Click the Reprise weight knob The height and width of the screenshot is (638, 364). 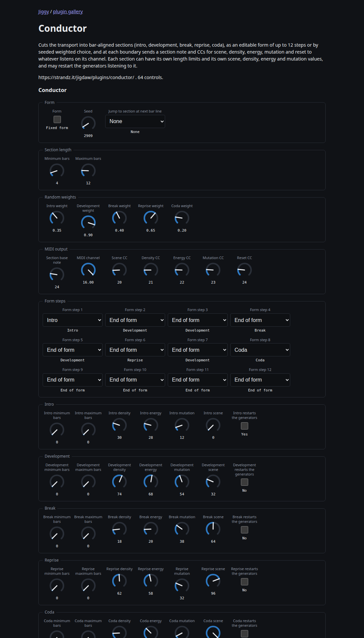(x=151, y=218)
